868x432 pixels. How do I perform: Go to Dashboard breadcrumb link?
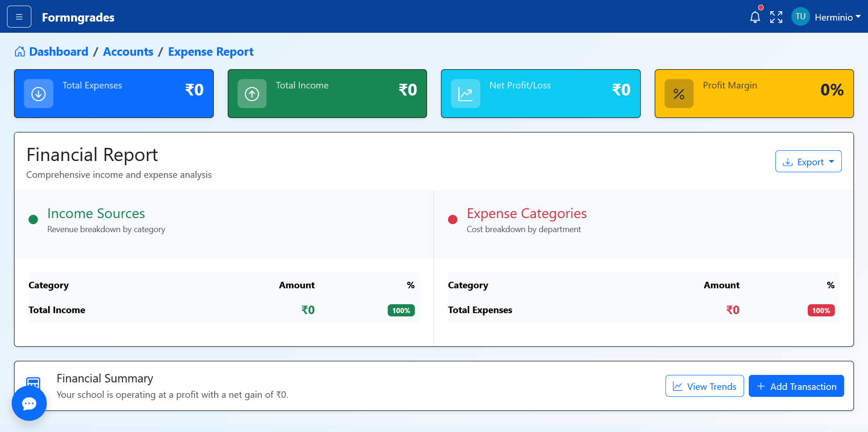(x=58, y=51)
